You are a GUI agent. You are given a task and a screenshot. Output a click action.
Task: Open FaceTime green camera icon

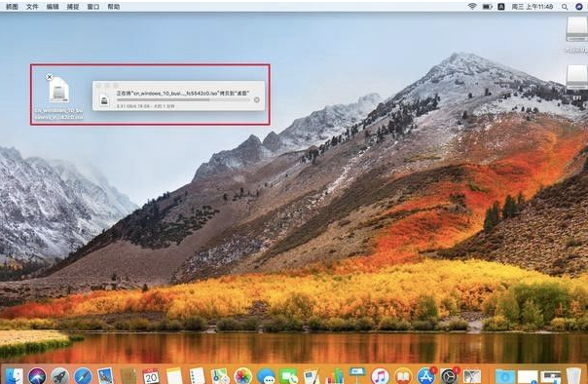coord(289,376)
